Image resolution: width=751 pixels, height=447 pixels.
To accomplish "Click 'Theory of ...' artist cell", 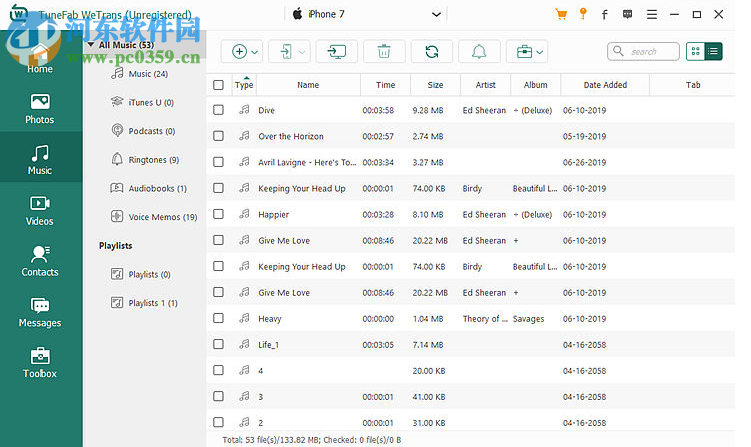I will (485, 319).
